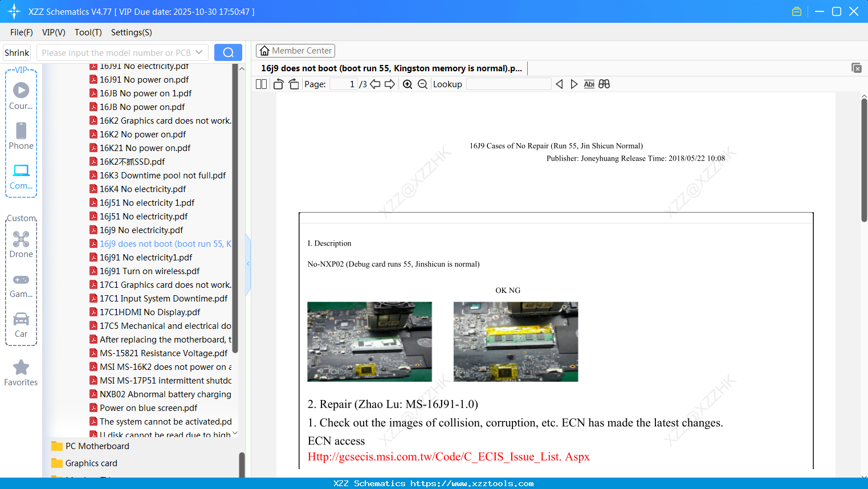Open the Car category

(21, 324)
